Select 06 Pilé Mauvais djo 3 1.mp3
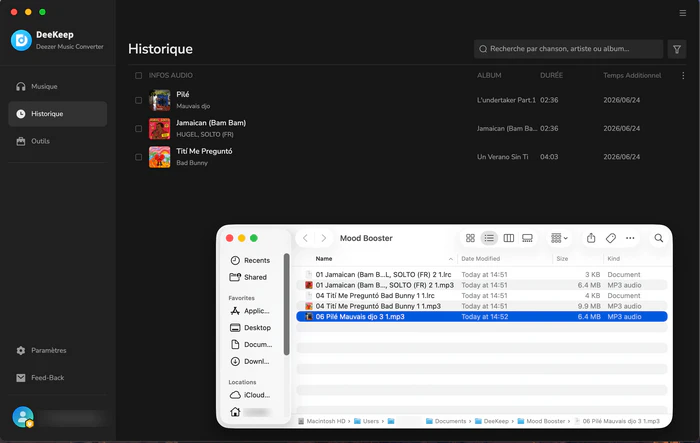The height and width of the screenshot is (443, 700). [x=482, y=317]
